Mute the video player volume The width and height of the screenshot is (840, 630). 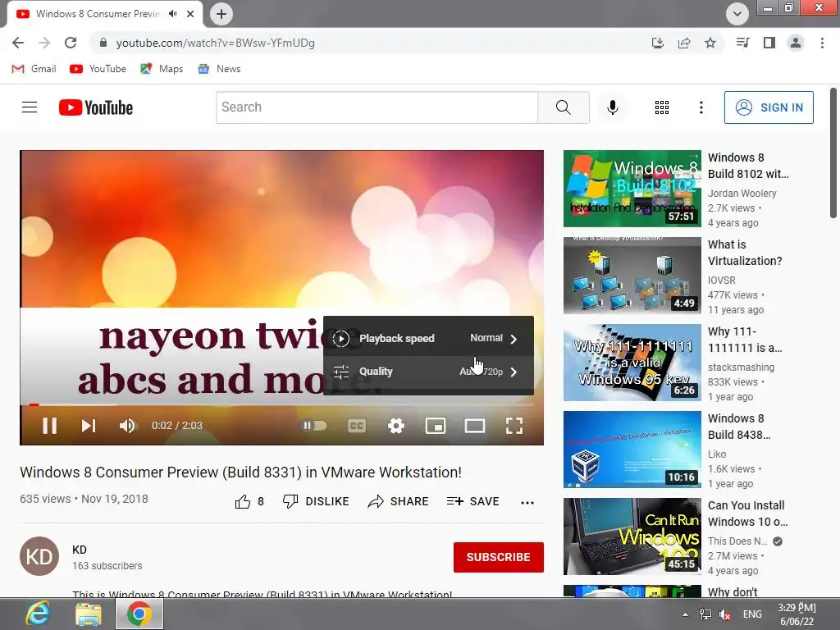click(x=127, y=426)
